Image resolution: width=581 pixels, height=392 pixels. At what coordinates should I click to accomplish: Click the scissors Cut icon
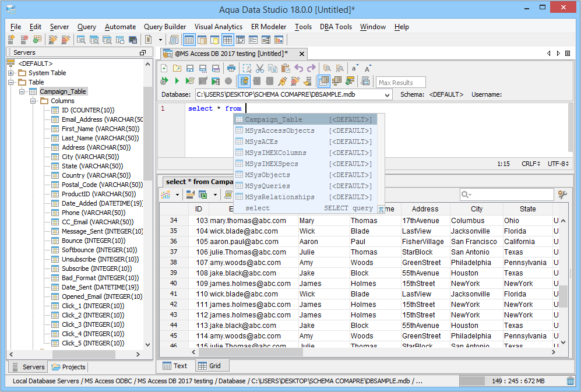pyautogui.click(x=260, y=68)
